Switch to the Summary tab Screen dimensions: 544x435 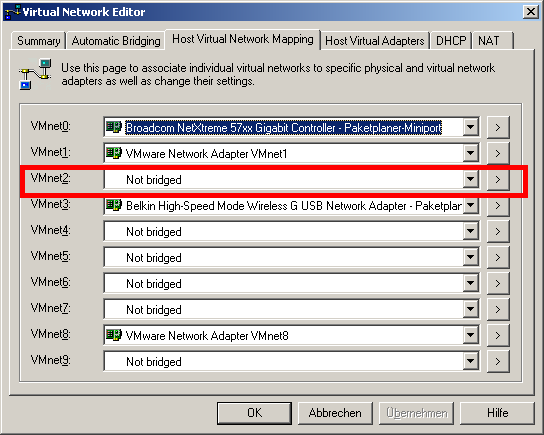pos(39,41)
